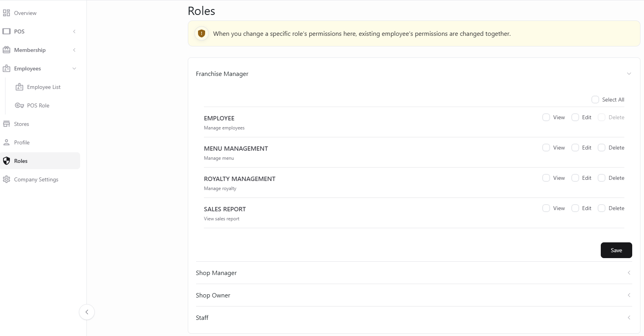
Task: Toggle the Select All checkbox
Action: [595, 100]
